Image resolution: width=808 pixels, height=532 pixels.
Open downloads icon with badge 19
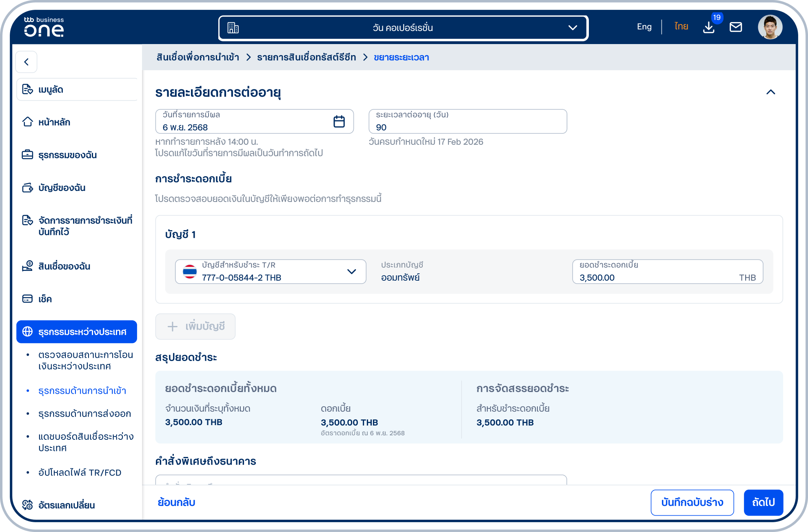pyautogui.click(x=709, y=27)
